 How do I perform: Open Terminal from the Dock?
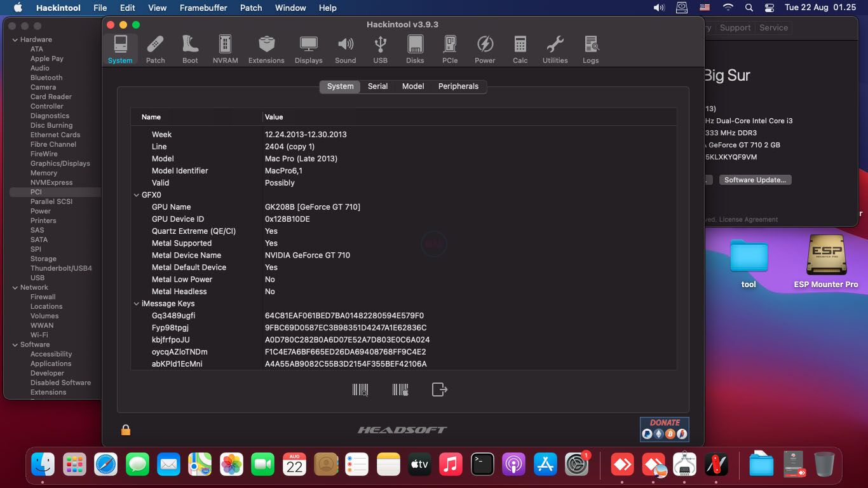[482, 464]
